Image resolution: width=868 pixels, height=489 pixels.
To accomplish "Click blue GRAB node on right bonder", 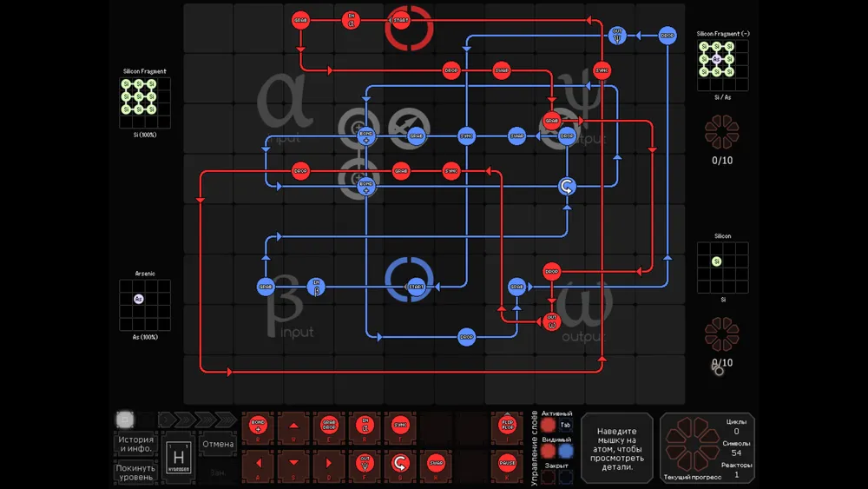I will pyautogui.click(x=417, y=136).
